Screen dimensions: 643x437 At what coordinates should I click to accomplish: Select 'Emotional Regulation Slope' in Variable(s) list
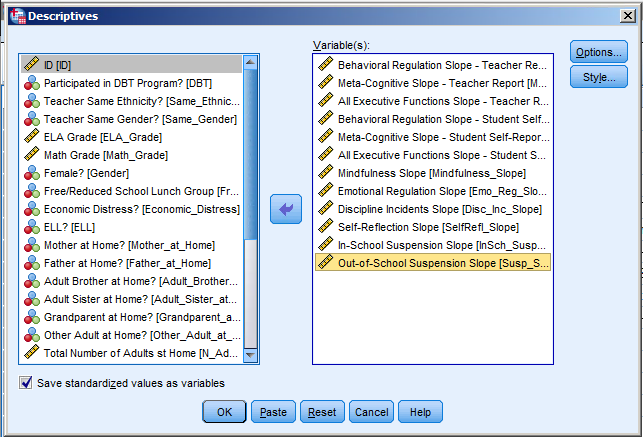[x=433, y=191]
